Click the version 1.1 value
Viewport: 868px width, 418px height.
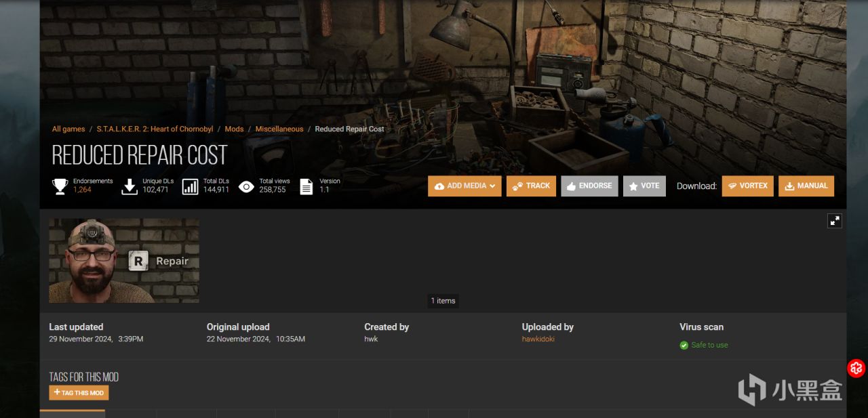coord(324,190)
